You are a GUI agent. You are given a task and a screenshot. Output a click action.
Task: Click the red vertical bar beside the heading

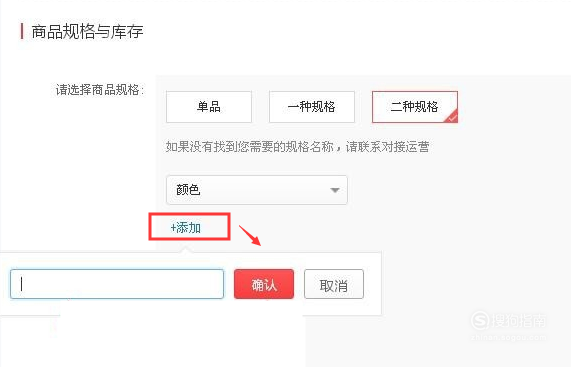point(22,31)
